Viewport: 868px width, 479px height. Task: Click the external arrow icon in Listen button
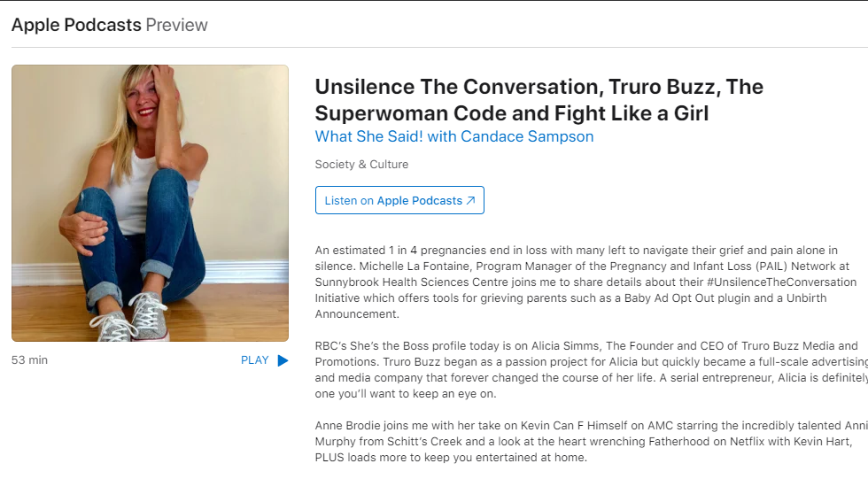point(470,201)
